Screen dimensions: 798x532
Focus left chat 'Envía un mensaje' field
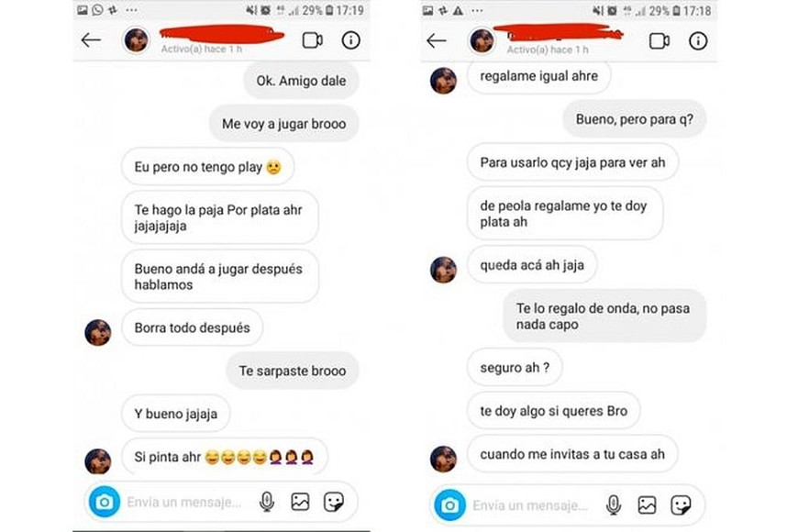(x=184, y=503)
